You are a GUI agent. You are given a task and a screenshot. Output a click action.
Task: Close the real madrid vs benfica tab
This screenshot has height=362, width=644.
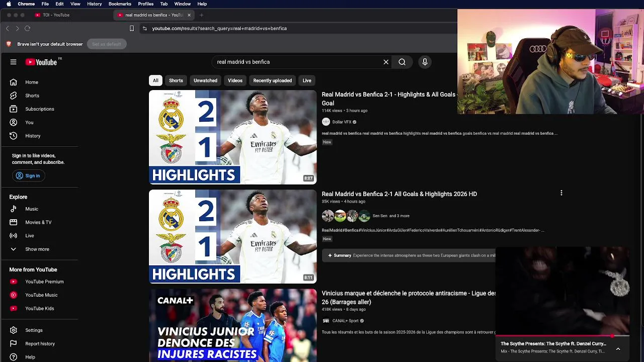click(x=189, y=15)
